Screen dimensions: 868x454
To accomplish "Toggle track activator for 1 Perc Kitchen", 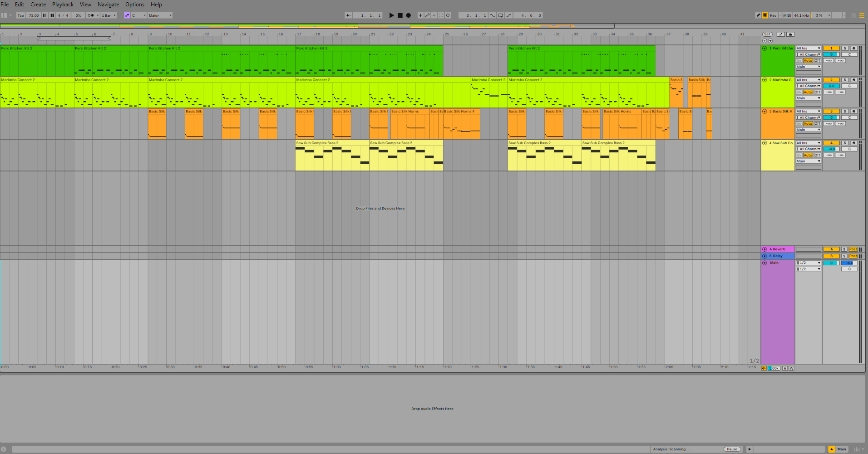I will coord(831,48).
